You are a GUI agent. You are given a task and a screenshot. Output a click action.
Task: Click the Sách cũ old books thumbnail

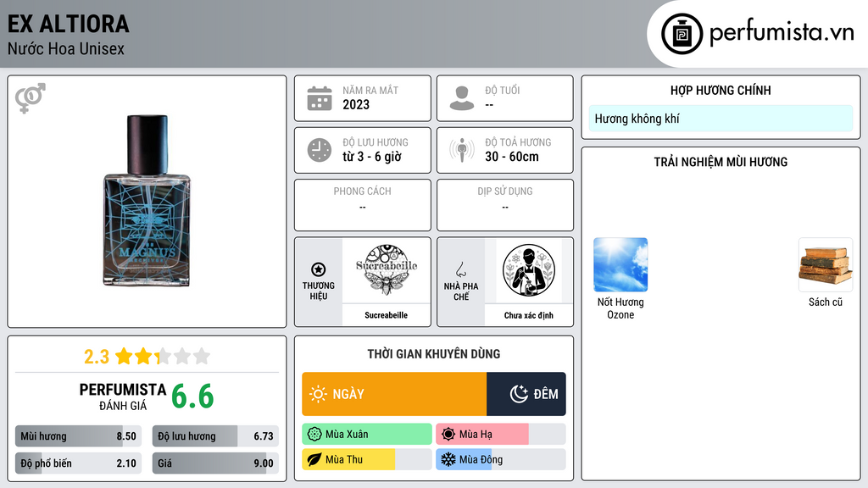tap(826, 264)
